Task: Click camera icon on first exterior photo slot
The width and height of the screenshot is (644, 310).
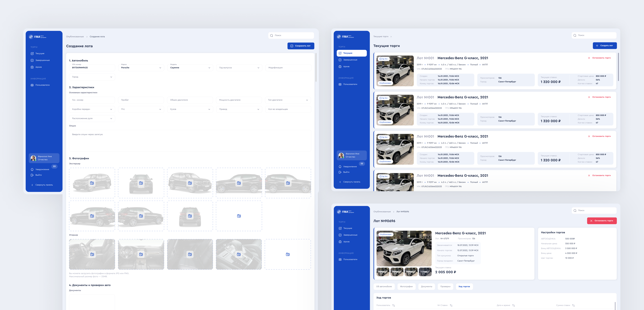Action: pos(92,183)
